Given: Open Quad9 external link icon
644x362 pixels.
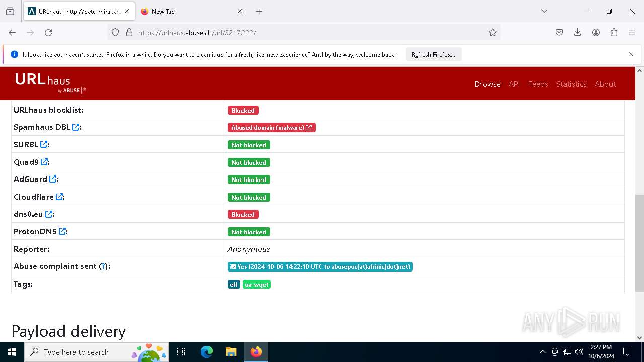Looking at the screenshot, I should coord(44,162).
